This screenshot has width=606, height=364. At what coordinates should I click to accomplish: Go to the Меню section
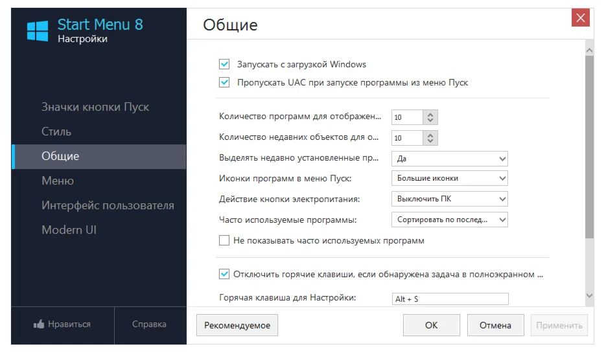(99, 181)
